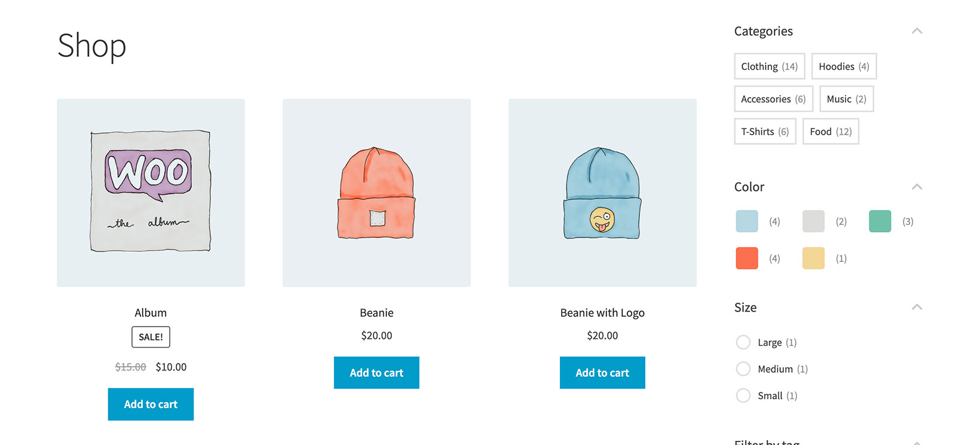Open the blue Beanie with Logo image
This screenshot has height=445, width=980.
pyautogui.click(x=602, y=193)
